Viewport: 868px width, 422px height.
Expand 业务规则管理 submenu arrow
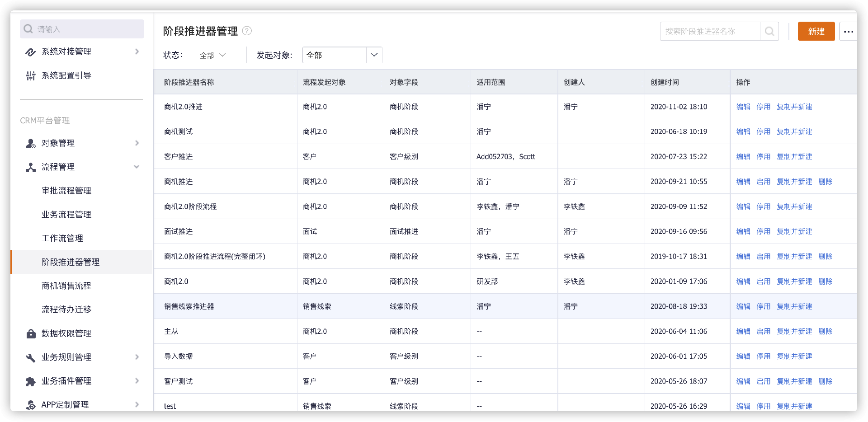point(137,357)
